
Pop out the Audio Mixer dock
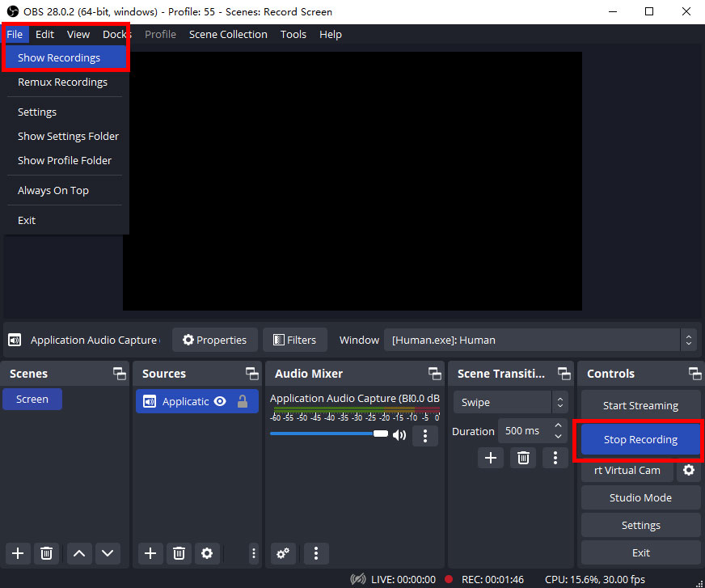[434, 374]
